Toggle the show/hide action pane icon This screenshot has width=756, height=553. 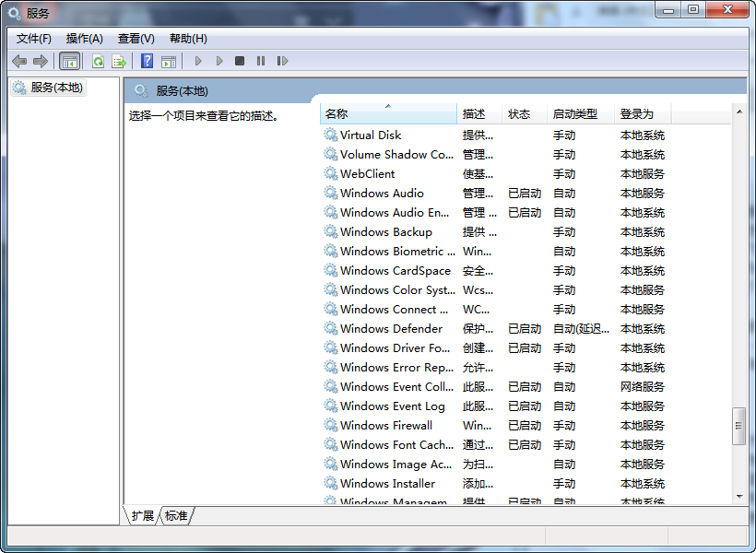click(169, 61)
